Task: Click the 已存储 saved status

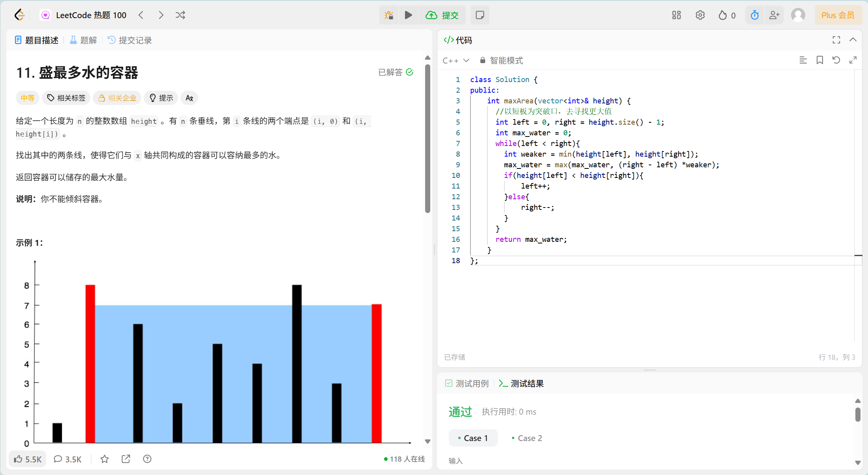Action: coord(455,357)
